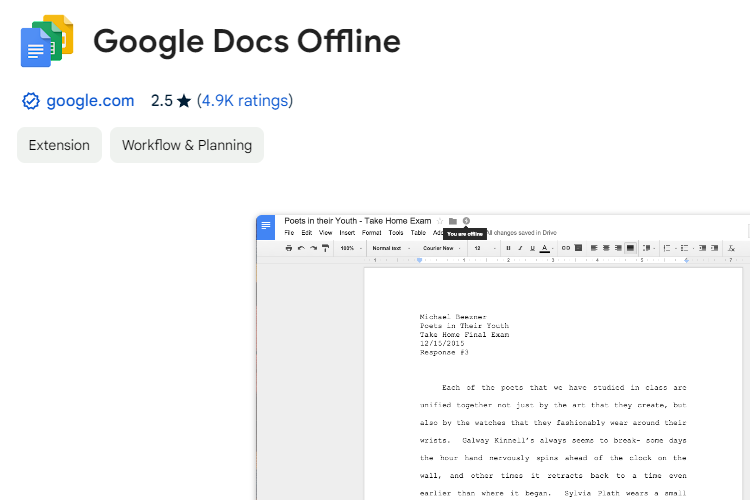Toggle Italic in preview toolbar
This screenshot has width=750, height=500.
(520, 248)
